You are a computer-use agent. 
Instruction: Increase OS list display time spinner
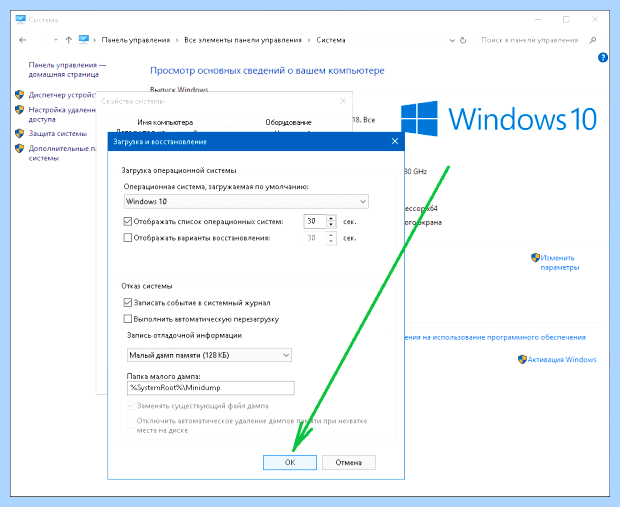(x=331, y=218)
